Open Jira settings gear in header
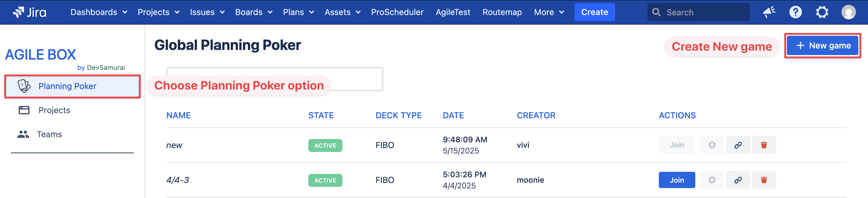 pos(822,12)
